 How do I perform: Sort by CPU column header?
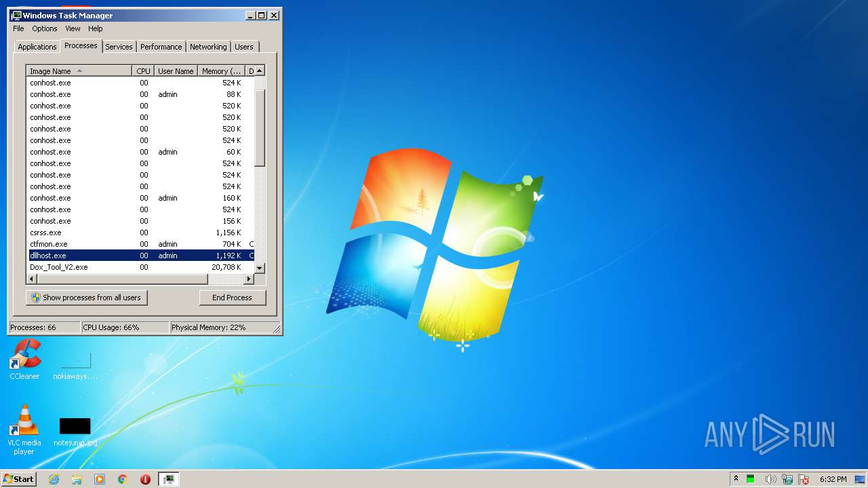click(143, 71)
